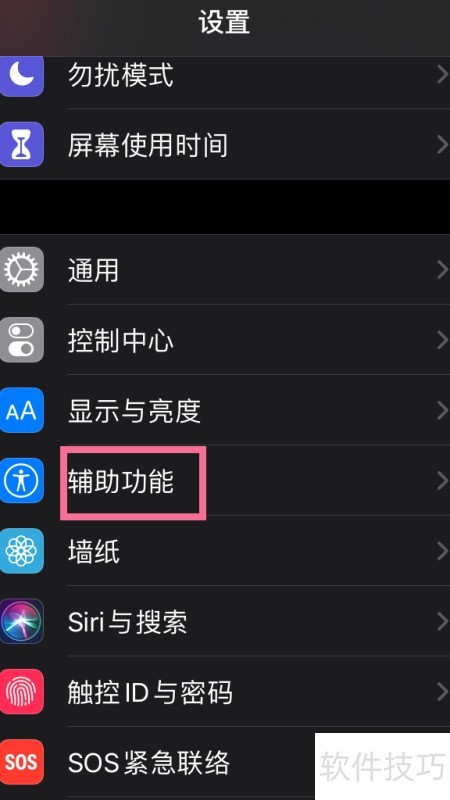The height and width of the screenshot is (800, 450).
Task: Open 显示与亮度 settings
Action: click(x=225, y=410)
